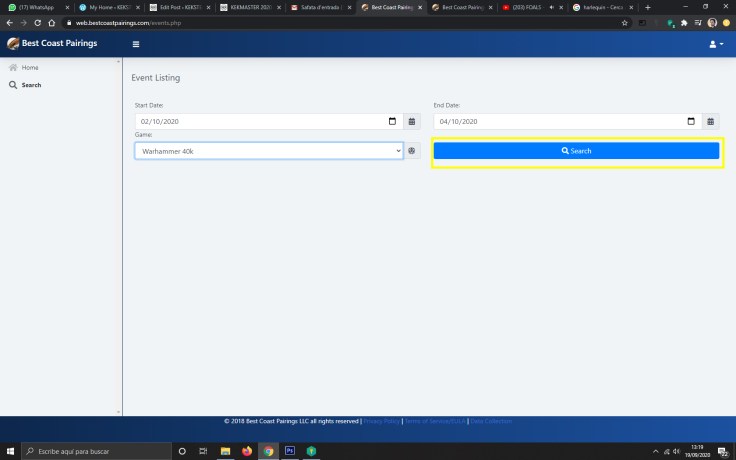Image resolution: width=736 pixels, height=460 pixels.
Task: Click calendar button beside End Date field
Action: (711, 121)
